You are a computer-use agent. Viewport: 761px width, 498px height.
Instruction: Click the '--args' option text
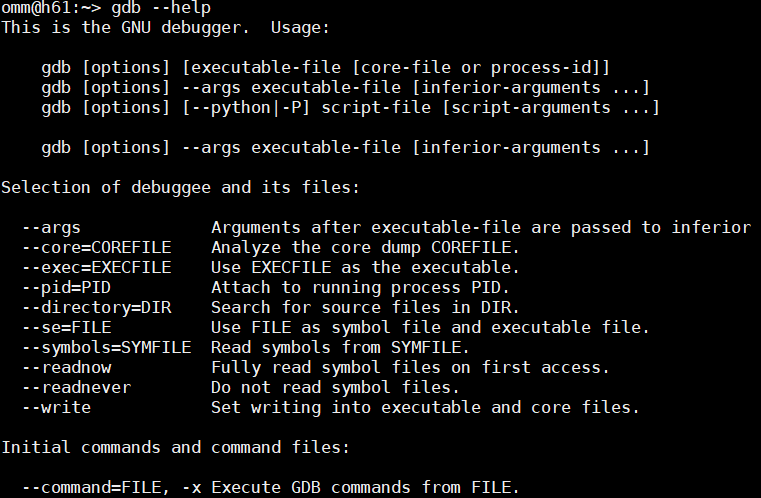pos(52,227)
